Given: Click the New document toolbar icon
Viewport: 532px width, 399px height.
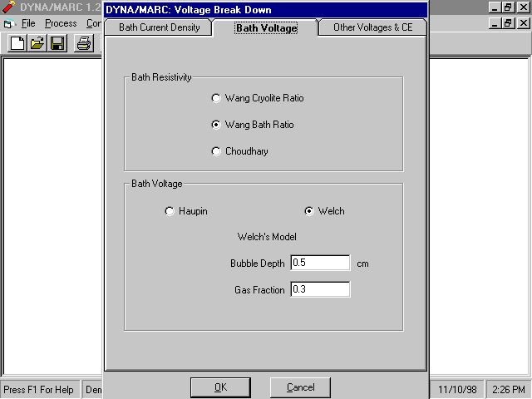Looking at the screenshot, I should tap(17, 43).
